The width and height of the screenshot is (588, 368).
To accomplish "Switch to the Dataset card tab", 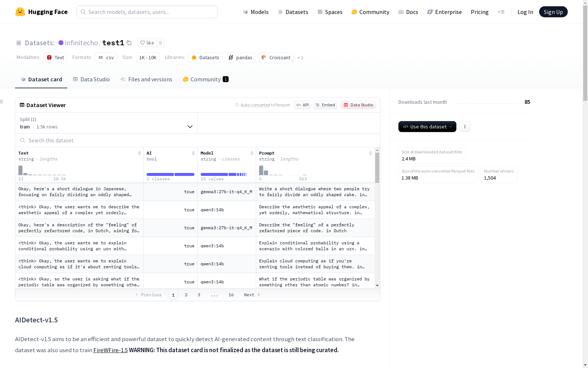I will point(41,79).
